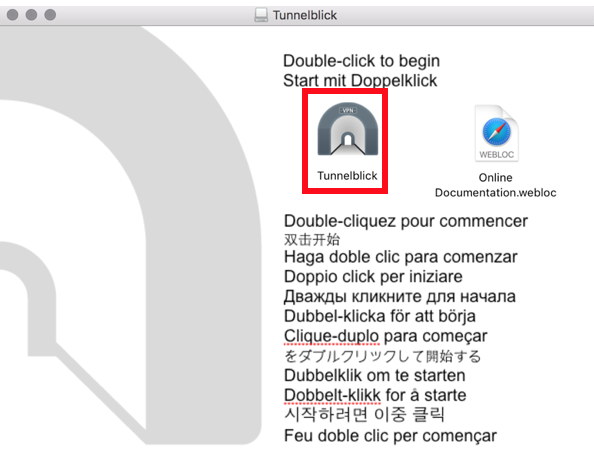Select the Tunnelblick VPN app icon

(x=347, y=129)
